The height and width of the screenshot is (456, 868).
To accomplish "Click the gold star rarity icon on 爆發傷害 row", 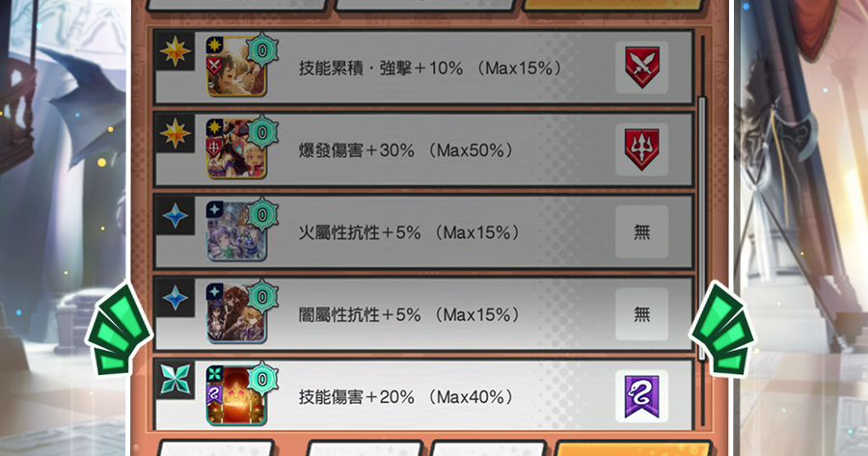I will tap(175, 134).
